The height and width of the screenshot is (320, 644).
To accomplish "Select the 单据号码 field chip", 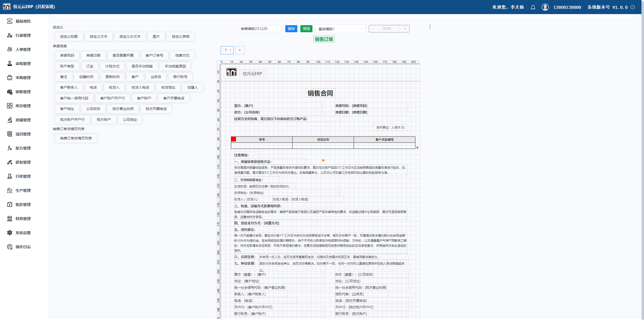I will point(67,55).
